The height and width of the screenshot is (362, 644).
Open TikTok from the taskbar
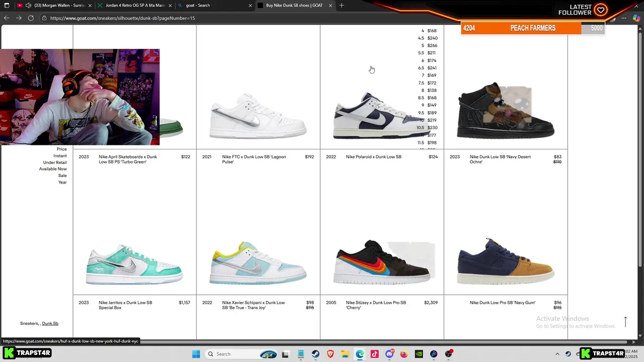374,354
